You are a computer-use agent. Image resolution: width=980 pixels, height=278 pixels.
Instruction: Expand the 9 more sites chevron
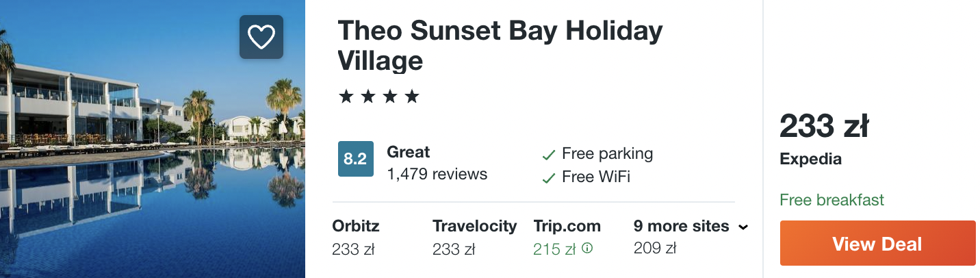(x=744, y=227)
